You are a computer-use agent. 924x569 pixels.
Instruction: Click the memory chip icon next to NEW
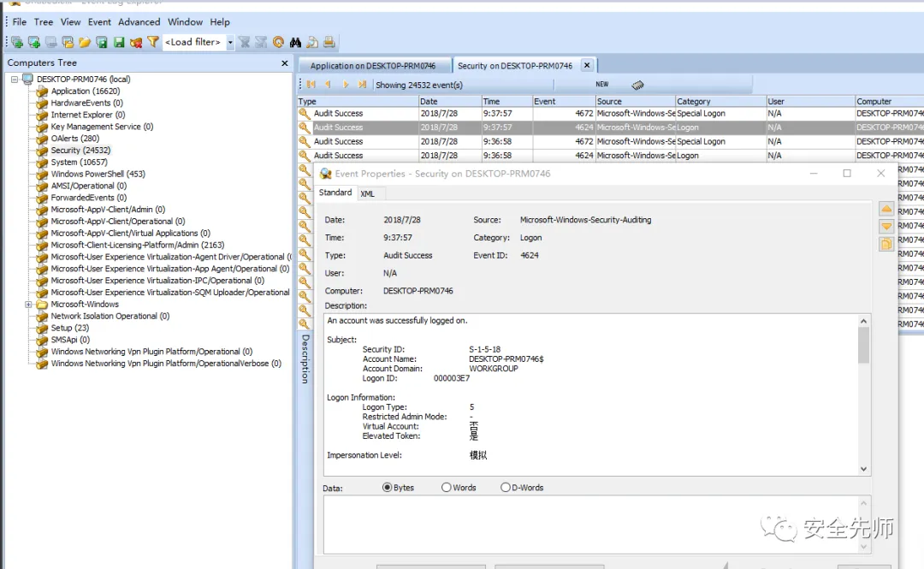pyautogui.click(x=637, y=85)
